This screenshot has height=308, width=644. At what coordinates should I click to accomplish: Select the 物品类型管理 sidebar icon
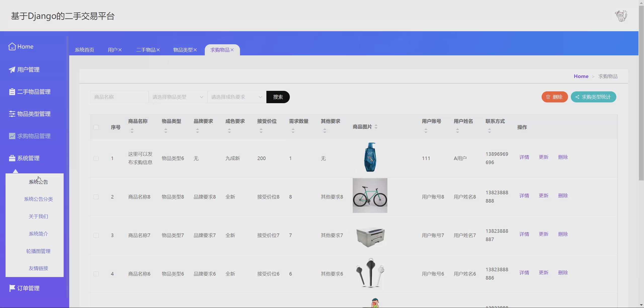12,114
